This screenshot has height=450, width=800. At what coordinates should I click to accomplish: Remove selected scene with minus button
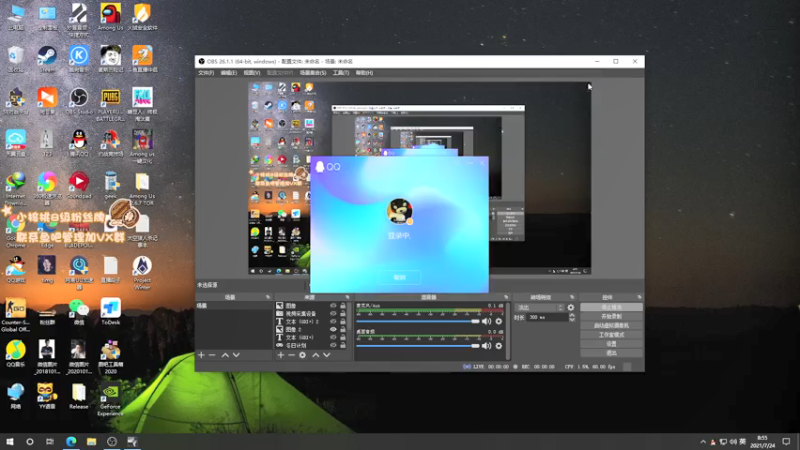coord(212,355)
